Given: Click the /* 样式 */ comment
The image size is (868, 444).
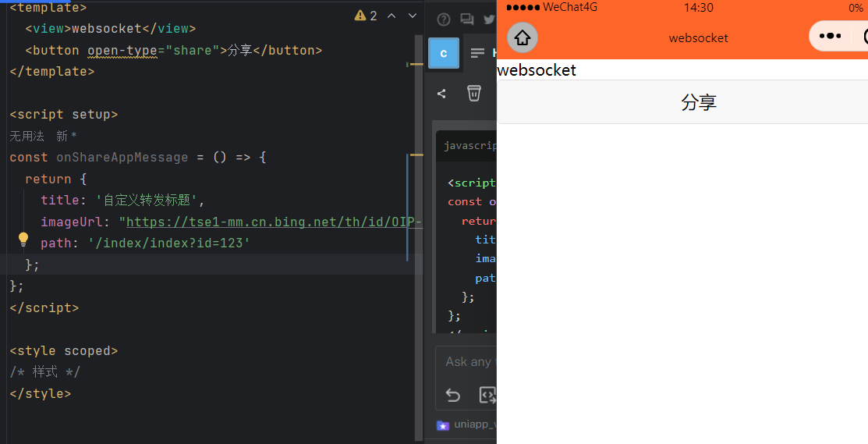Looking at the screenshot, I should [x=44, y=372].
